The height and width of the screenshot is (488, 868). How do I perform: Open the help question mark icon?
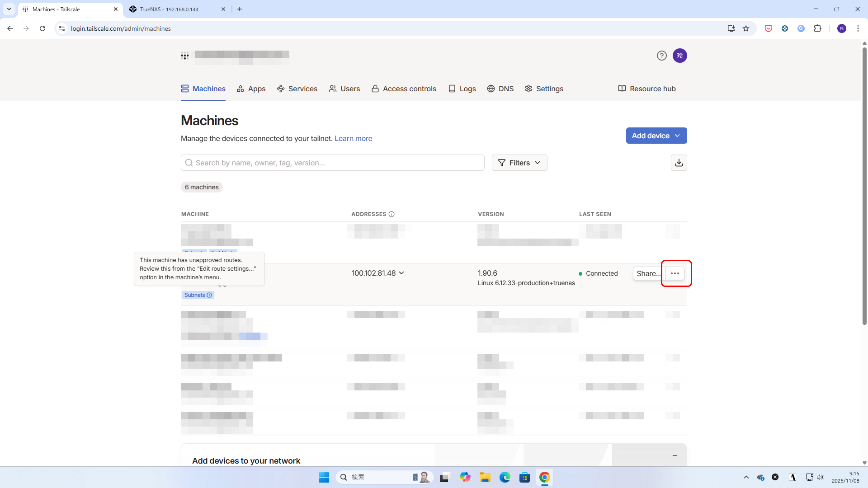[x=661, y=56]
